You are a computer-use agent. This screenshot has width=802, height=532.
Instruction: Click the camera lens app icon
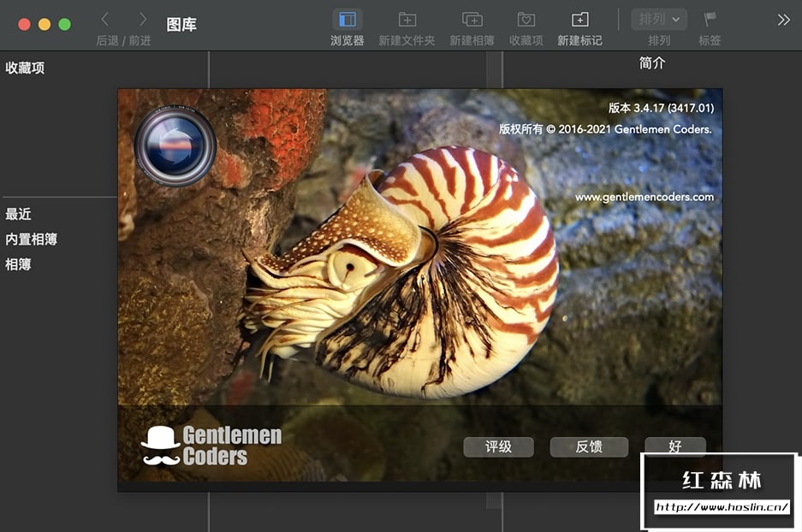(x=175, y=145)
